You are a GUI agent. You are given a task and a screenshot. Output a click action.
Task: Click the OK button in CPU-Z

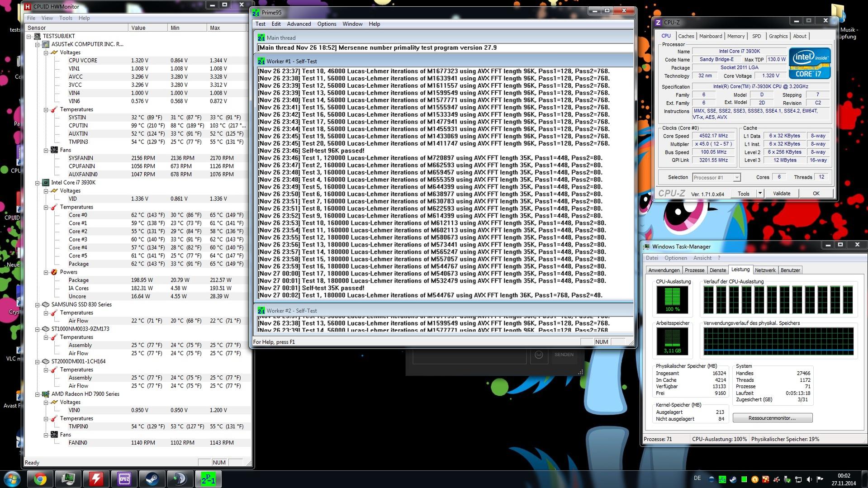click(x=816, y=194)
